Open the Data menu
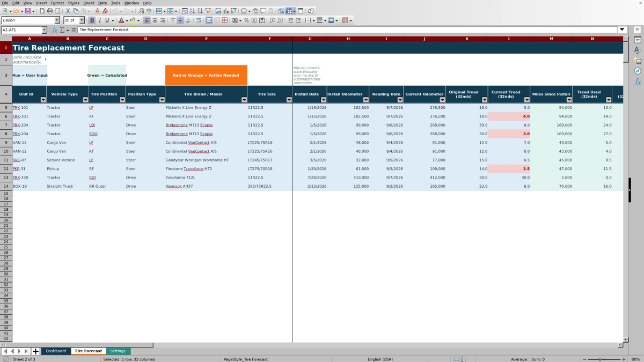This screenshot has width=644, height=362. click(x=103, y=3)
